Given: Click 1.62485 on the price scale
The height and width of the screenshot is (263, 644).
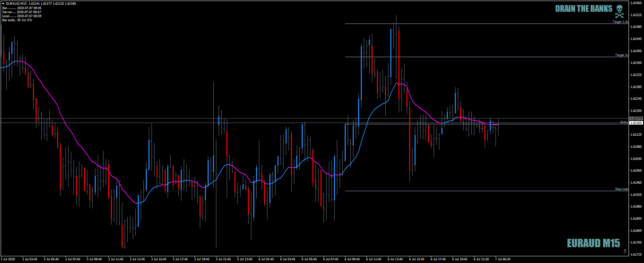Looking at the screenshot, I should (x=637, y=27).
